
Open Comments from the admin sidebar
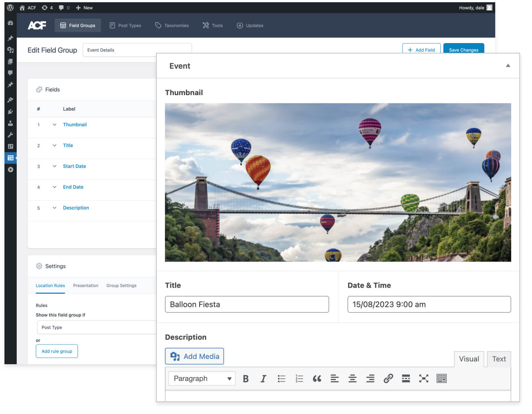(x=10, y=73)
